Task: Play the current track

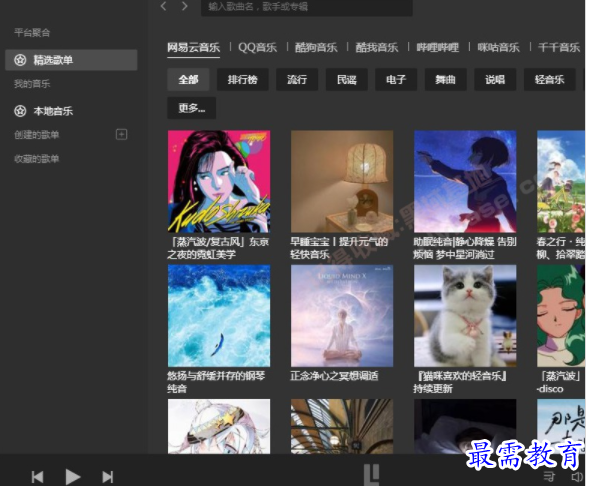Action: coord(73,477)
